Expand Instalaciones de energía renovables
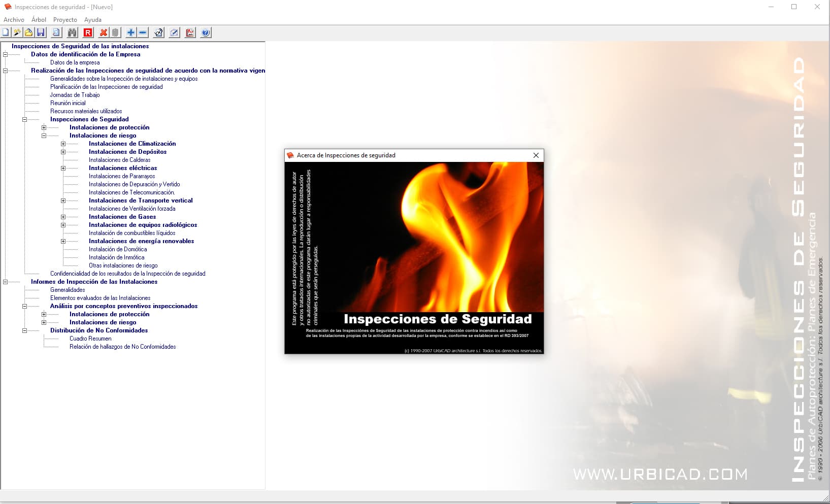Screen dimensions: 830x504 tap(63, 241)
